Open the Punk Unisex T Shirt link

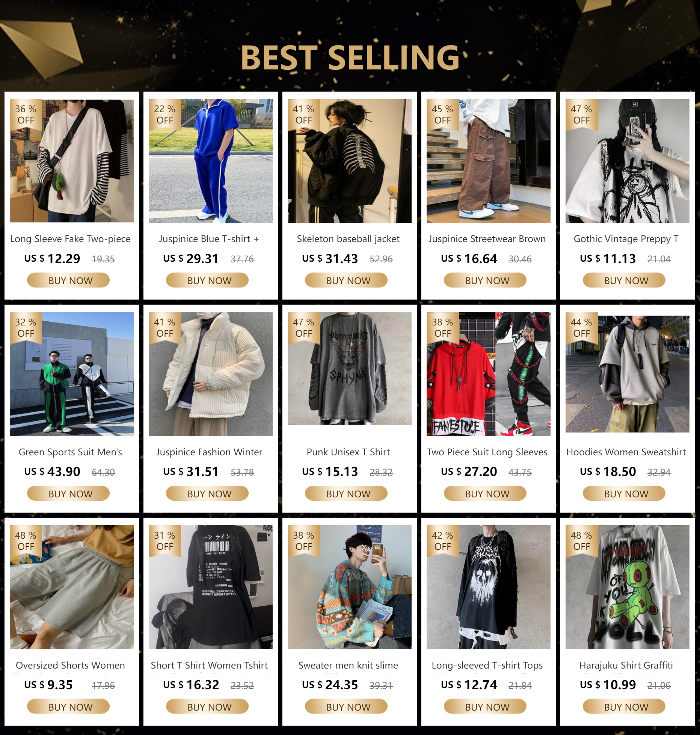(x=348, y=452)
